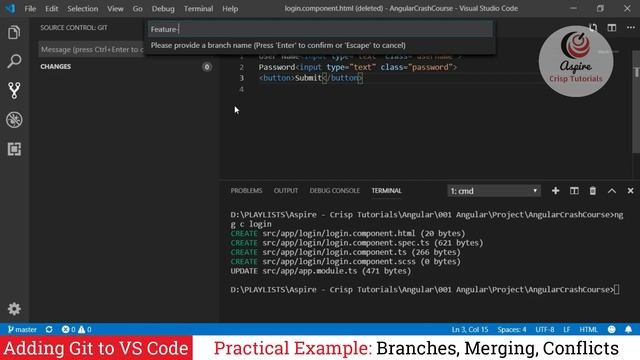Click 'login.component.scss' terminal line
The width and height of the screenshot is (640, 360).
345,261
